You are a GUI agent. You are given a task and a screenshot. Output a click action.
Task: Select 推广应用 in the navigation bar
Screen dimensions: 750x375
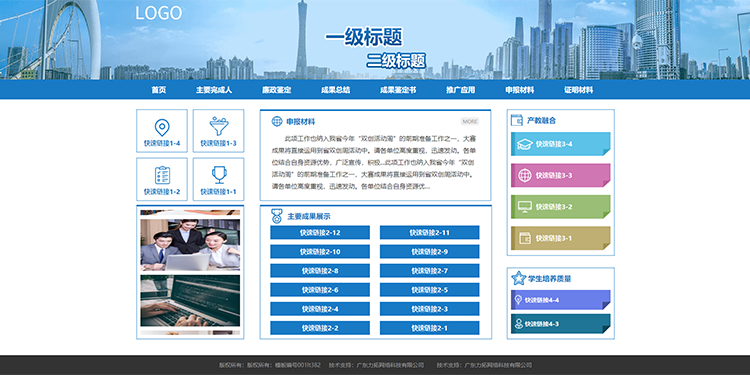(x=461, y=90)
